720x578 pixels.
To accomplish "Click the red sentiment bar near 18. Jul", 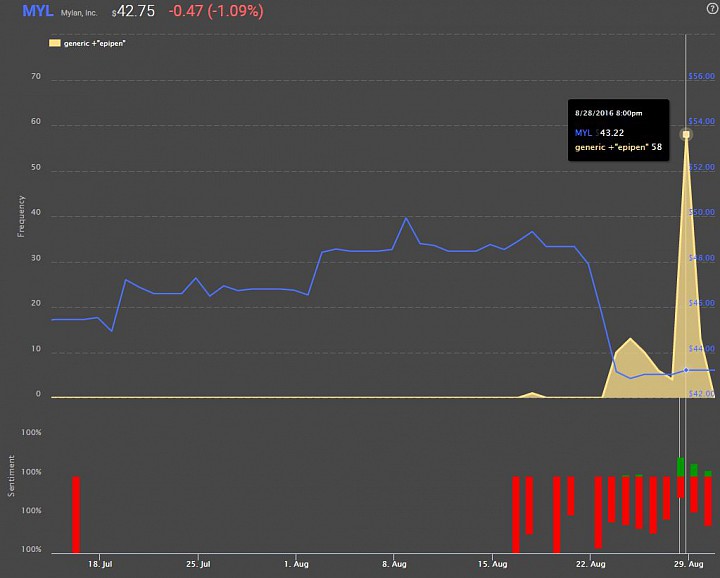I will (x=76, y=515).
